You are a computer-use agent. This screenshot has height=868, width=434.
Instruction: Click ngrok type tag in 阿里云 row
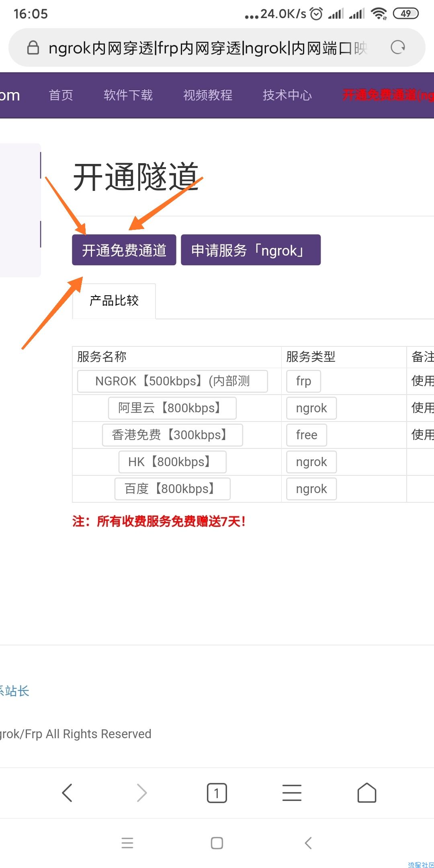coord(311,408)
